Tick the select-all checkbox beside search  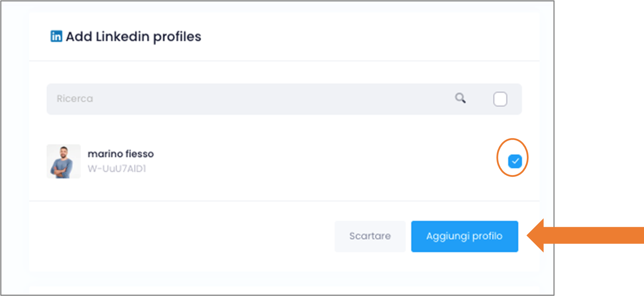coord(500,99)
